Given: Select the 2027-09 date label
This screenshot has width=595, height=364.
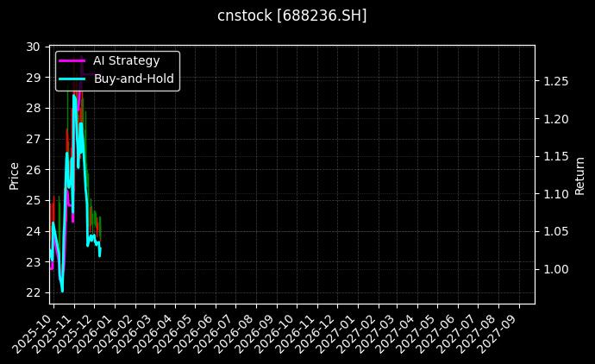Looking at the screenshot, I should pos(504,330).
